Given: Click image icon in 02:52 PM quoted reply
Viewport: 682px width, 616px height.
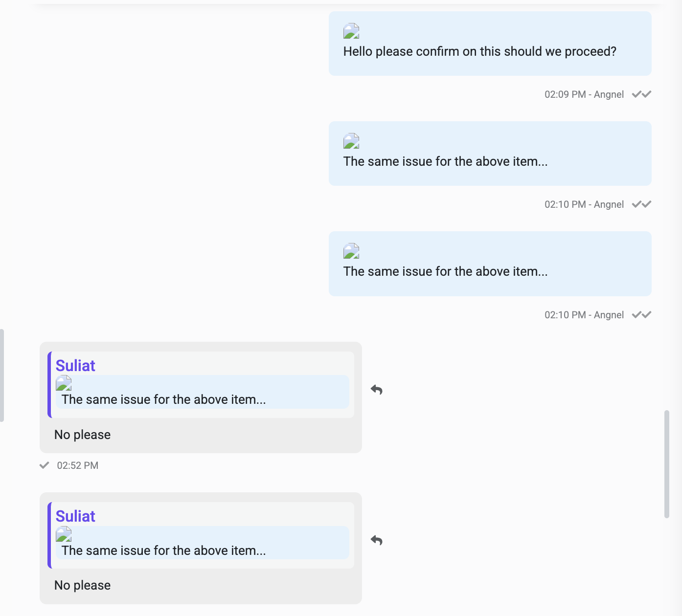Looking at the screenshot, I should [x=64, y=383].
